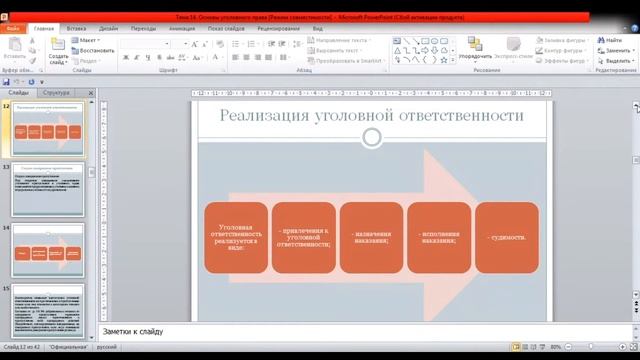Image resolution: width=640 pixels, height=360 pixels.
Task: Switch to Slide Show (Показ слайдов) tab
Action: coord(226,29)
